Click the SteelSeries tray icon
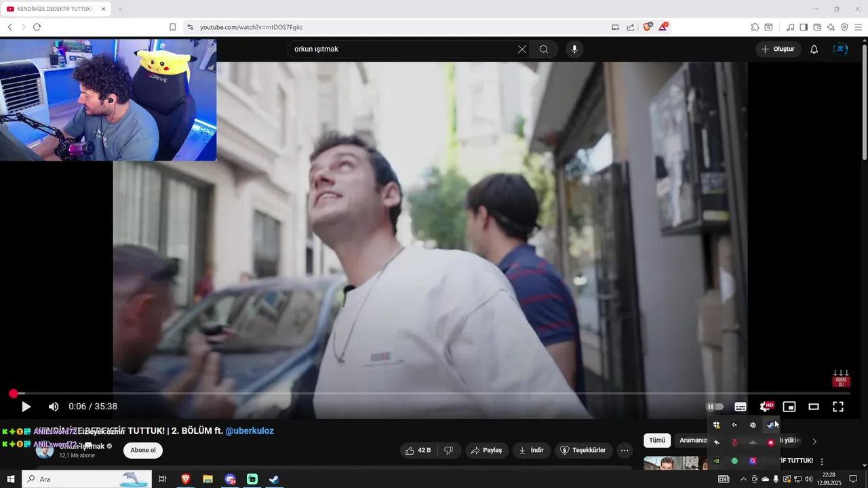 (x=753, y=425)
